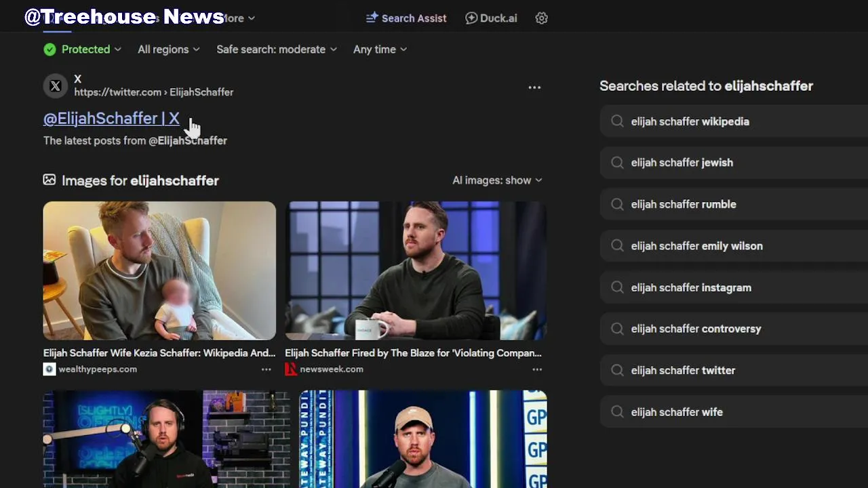Open the man-with-baby image thumbnail

[x=159, y=270]
